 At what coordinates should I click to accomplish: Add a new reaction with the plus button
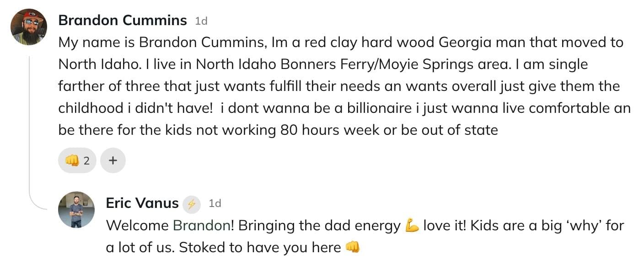pos(113,160)
